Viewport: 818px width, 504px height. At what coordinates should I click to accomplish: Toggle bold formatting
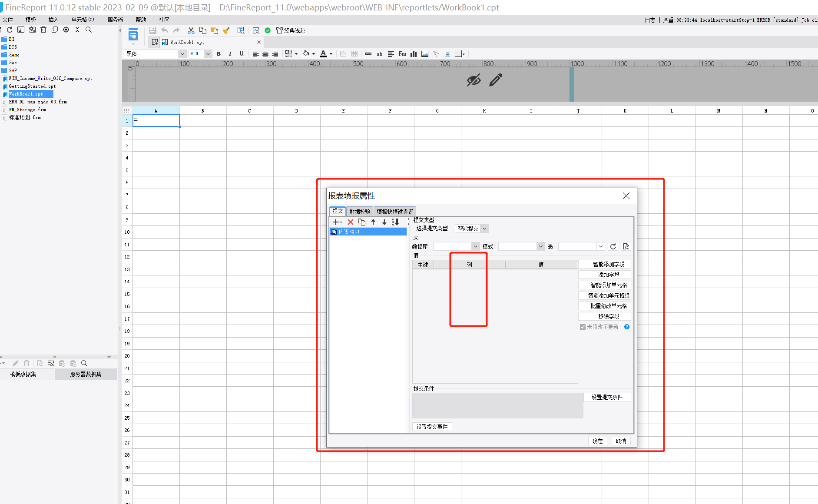(219, 54)
